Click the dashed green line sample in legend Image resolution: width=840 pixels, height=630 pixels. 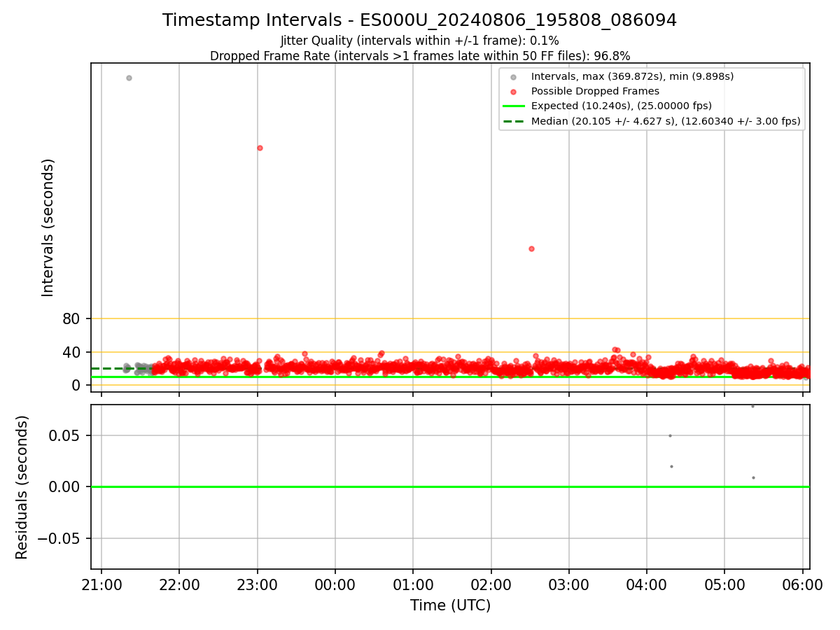click(513, 121)
